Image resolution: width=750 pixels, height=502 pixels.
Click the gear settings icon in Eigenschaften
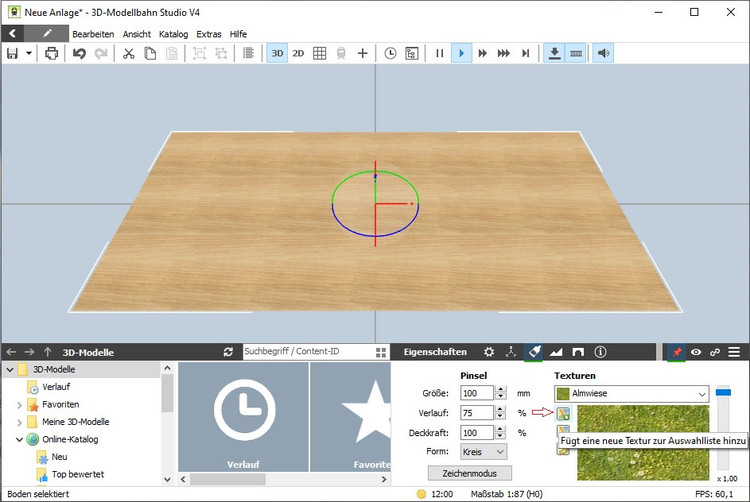click(x=489, y=352)
